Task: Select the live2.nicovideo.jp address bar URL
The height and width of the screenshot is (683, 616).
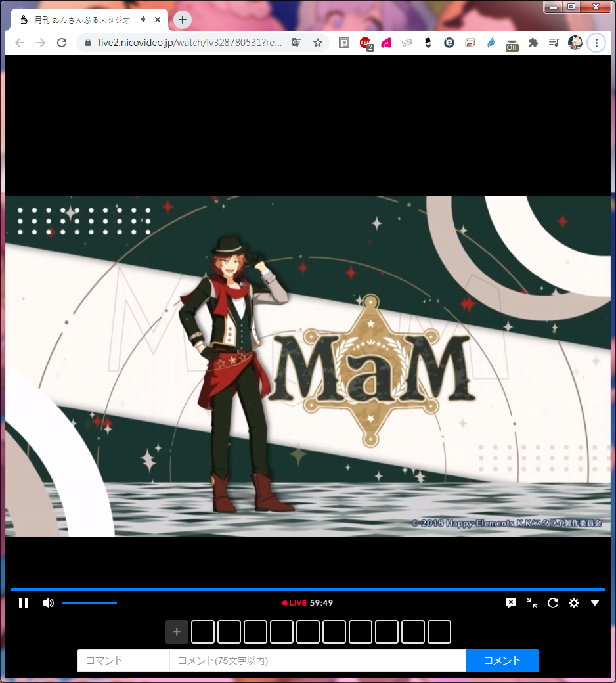Action: (190, 43)
